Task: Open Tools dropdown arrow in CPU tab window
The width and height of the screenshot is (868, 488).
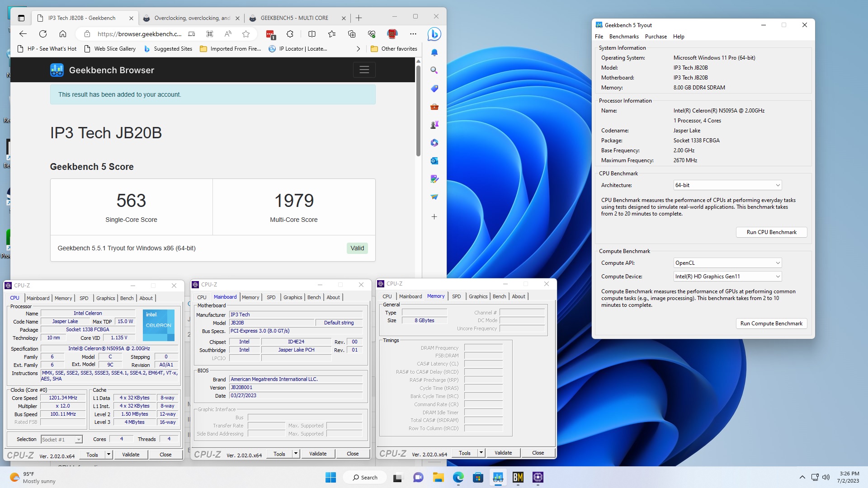Action: click(108, 455)
